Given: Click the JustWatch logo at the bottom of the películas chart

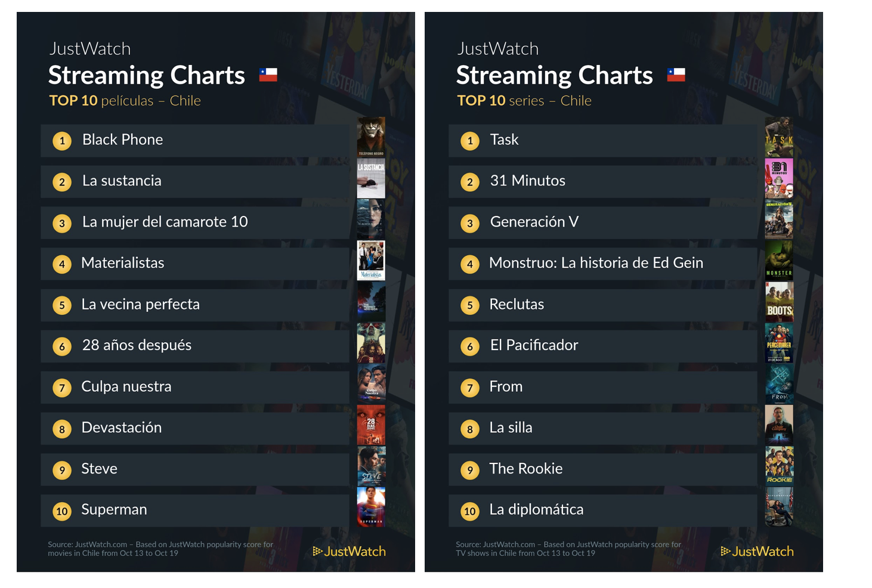Looking at the screenshot, I should pos(350,552).
